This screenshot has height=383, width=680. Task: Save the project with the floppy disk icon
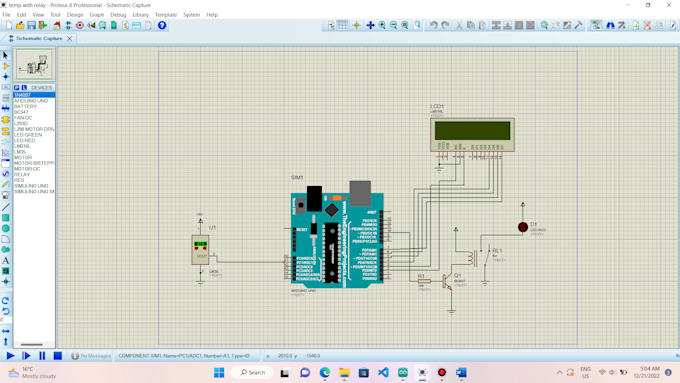(x=31, y=26)
